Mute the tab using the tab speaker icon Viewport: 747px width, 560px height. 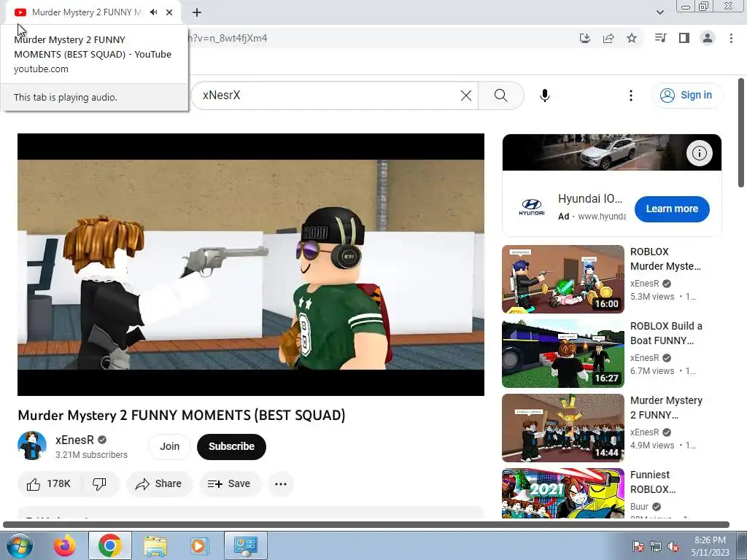tap(153, 12)
